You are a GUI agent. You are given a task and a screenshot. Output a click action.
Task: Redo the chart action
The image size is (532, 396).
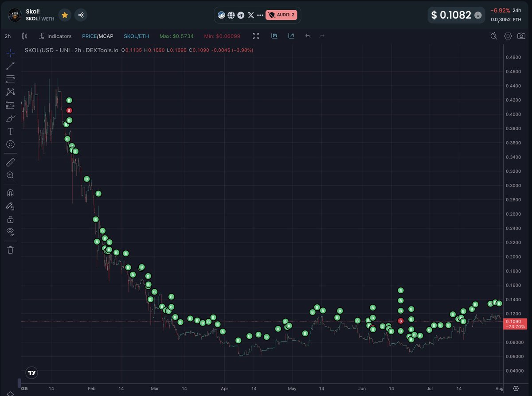click(x=322, y=36)
